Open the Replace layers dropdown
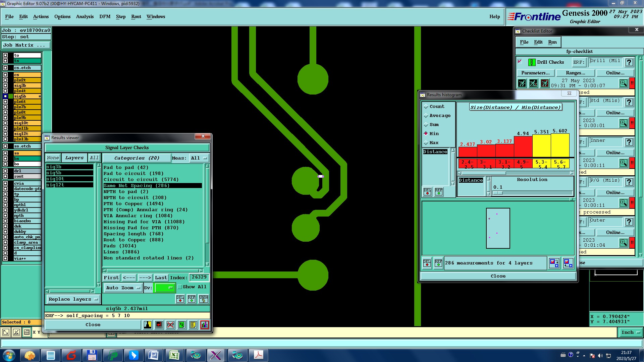 pyautogui.click(x=73, y=299)
